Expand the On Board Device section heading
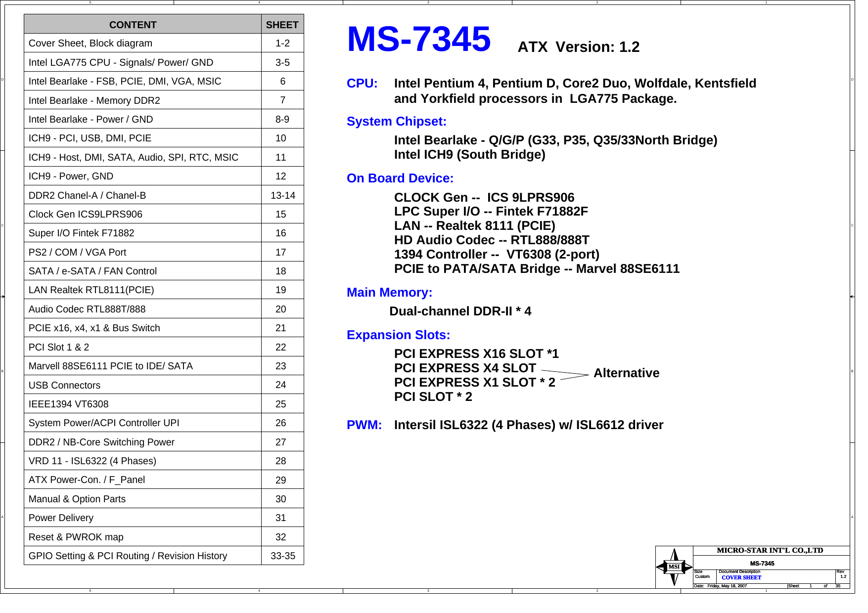This screenshot has width=868, height=613. [401, 178]
